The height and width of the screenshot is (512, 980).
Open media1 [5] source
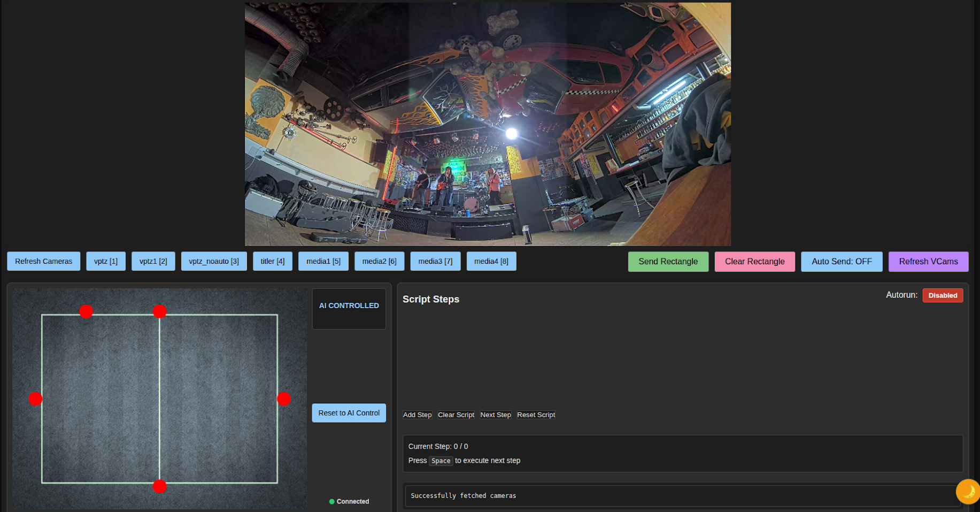coord(323,261)
